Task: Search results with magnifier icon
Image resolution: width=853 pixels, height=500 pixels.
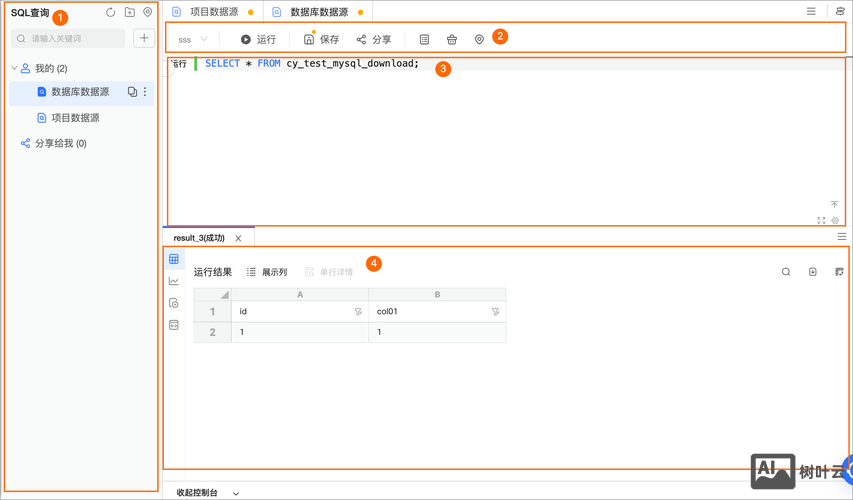Action: click(786, 272)
